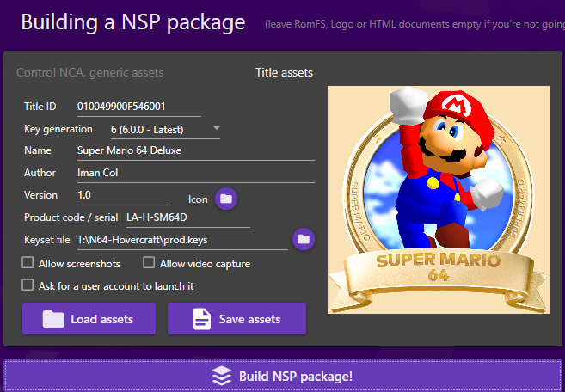The image size is (565, 392).
Task: Enable Allow screenshots checkbox
Action: [x=28, y=263]
